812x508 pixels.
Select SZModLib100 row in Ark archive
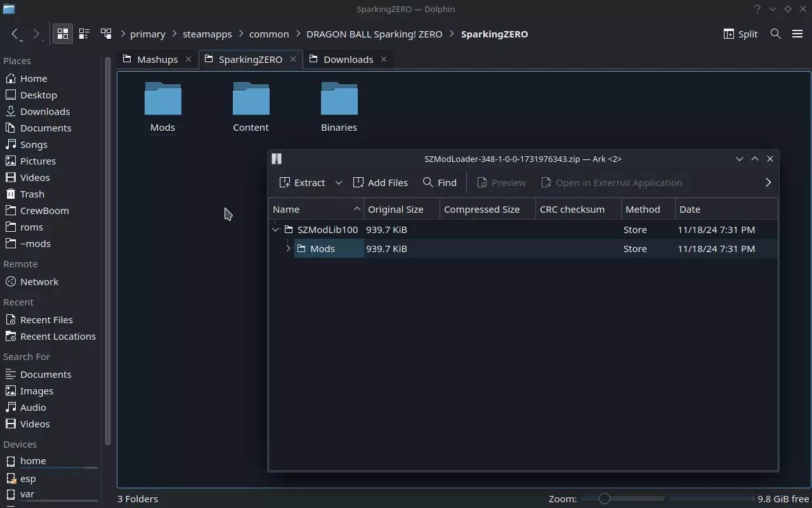coord(523,229)
